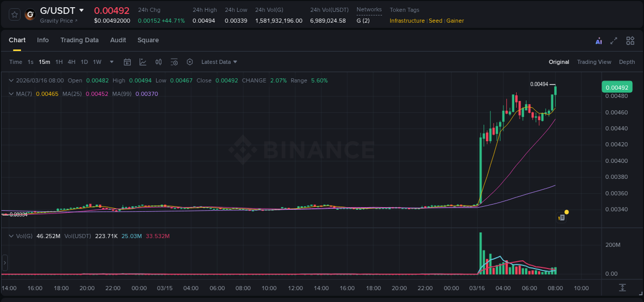The height and width of the screenshot is (302, 644).
Task: Switch to the Info tab
Action: [43, 40]
